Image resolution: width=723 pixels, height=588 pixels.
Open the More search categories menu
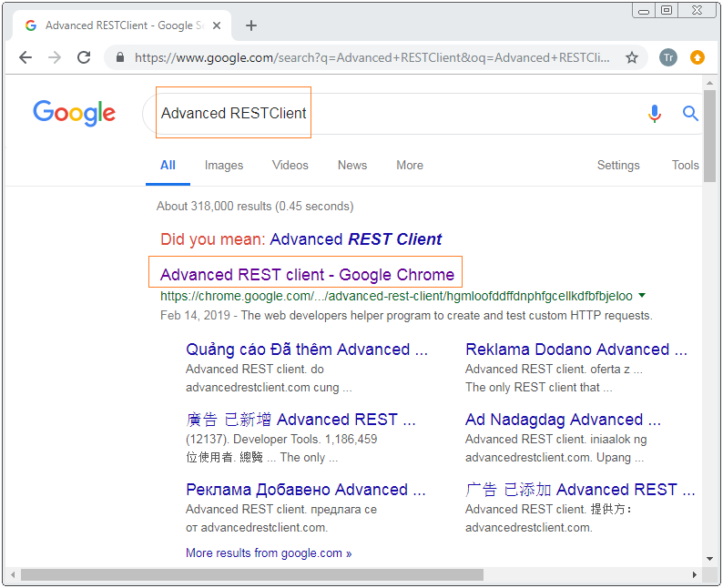click(x=410, y=166)
